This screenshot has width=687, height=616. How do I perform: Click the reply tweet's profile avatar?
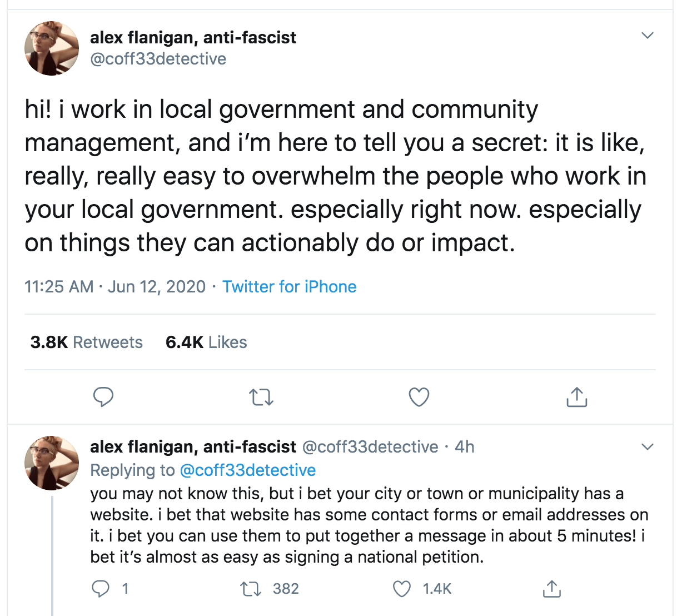click(52, 463)
